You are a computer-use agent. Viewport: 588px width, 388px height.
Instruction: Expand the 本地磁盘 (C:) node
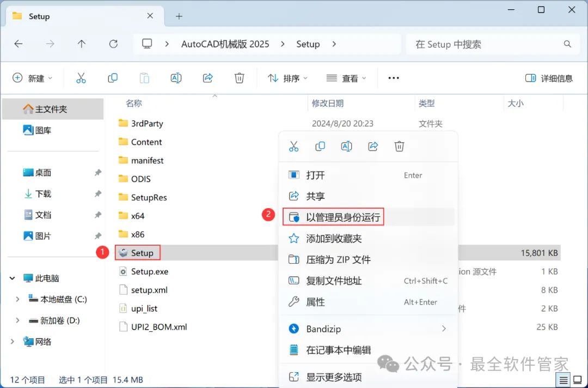coord(17,299)
